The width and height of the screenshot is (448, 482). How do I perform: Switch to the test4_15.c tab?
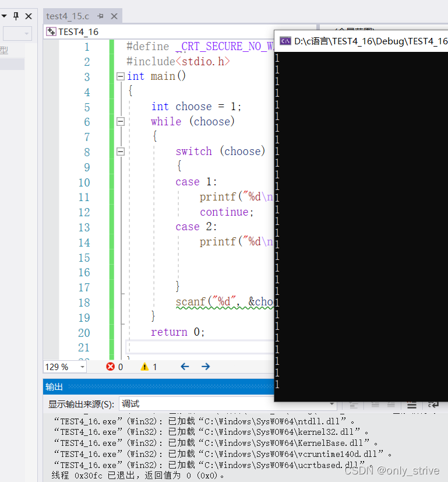pyautogui.click(x=68, y=16)
